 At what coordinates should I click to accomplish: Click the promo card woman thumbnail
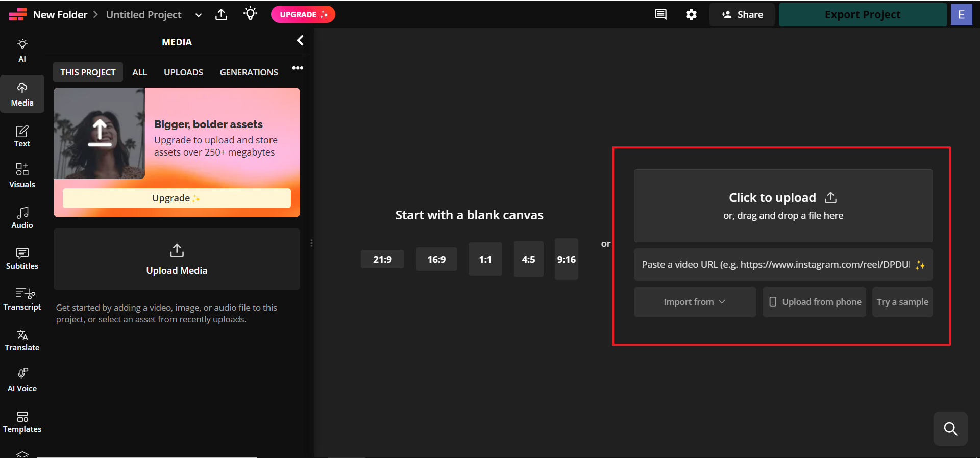99,133
